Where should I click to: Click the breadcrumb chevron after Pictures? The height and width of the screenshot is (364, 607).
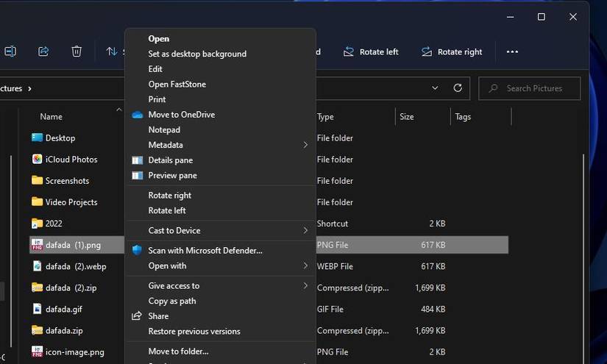(29, 88)
